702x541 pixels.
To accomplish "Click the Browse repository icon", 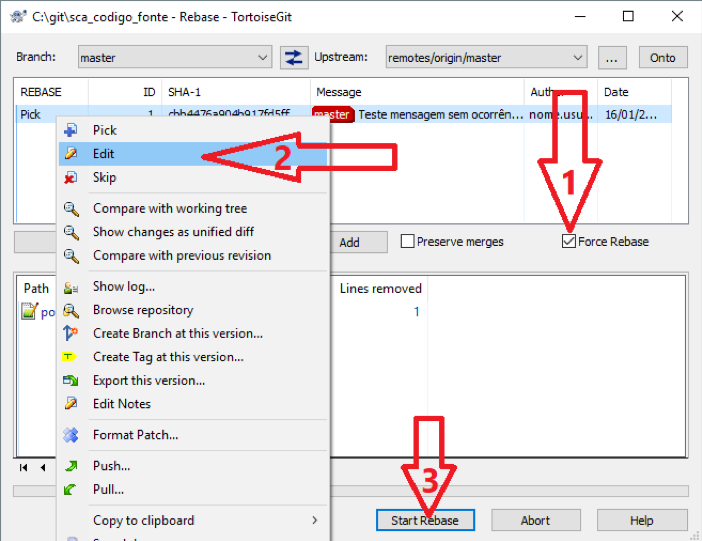I will [x=71, y=310].
